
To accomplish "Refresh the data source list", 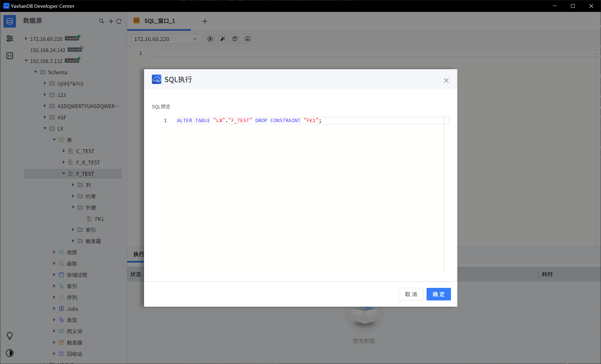I will click(x=119, y=21).
